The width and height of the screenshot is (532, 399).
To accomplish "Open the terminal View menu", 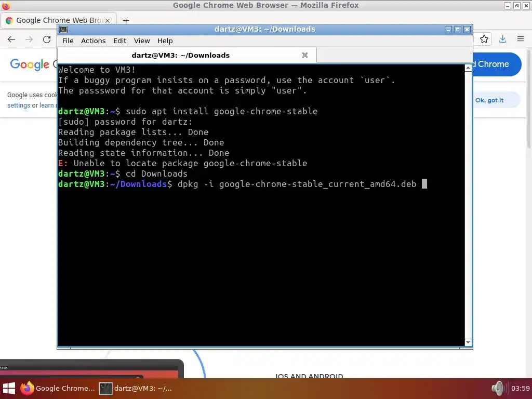I will coord(142,41).
